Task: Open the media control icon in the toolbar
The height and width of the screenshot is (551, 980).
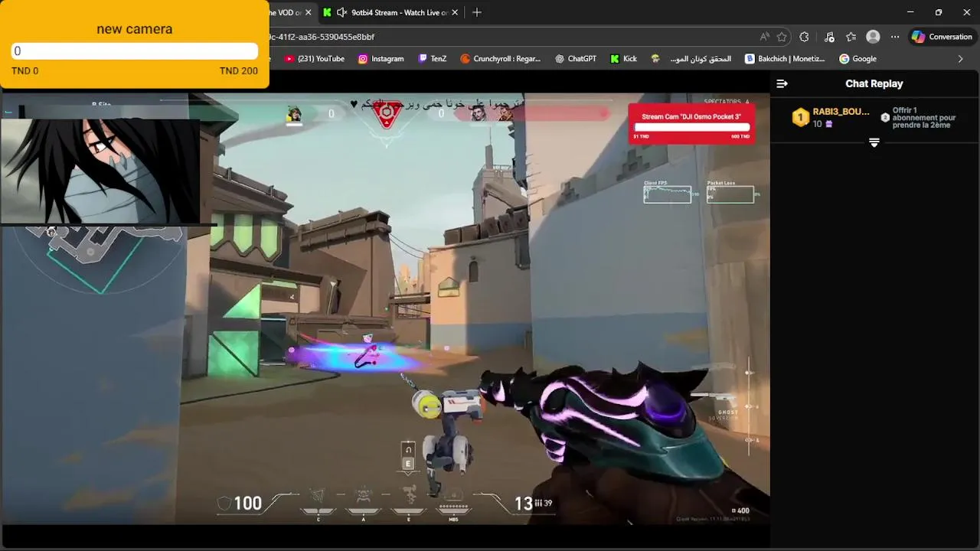Action: [x=829, y=37]
